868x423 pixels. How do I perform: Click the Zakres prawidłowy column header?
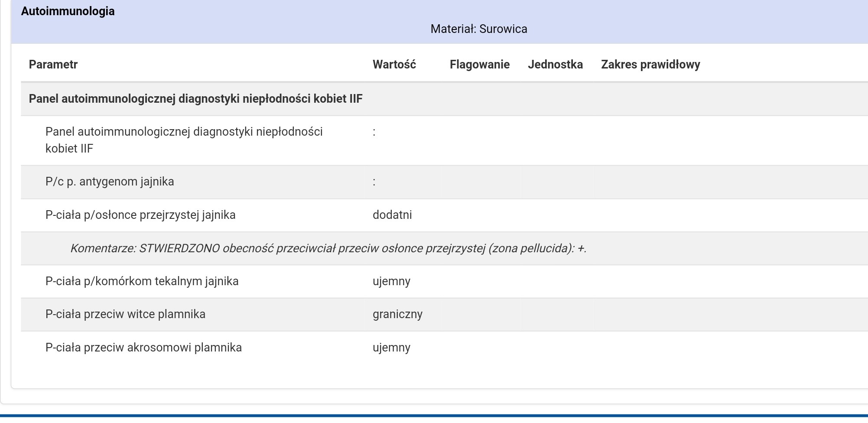tap(650, 65)
